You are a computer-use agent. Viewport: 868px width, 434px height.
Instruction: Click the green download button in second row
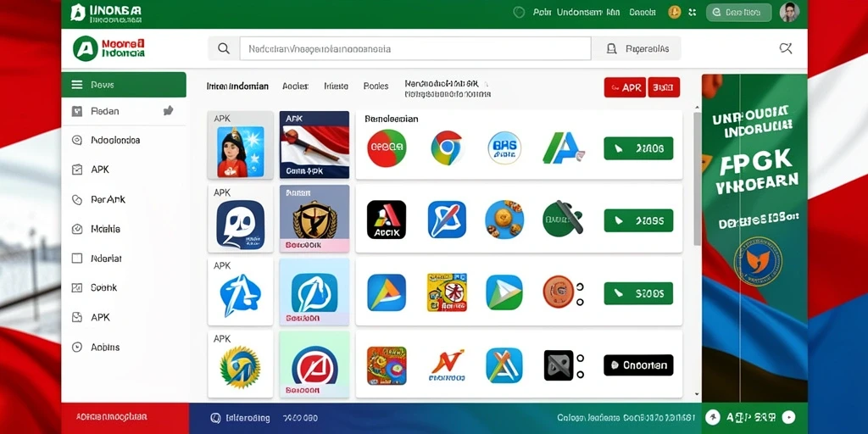638,220
